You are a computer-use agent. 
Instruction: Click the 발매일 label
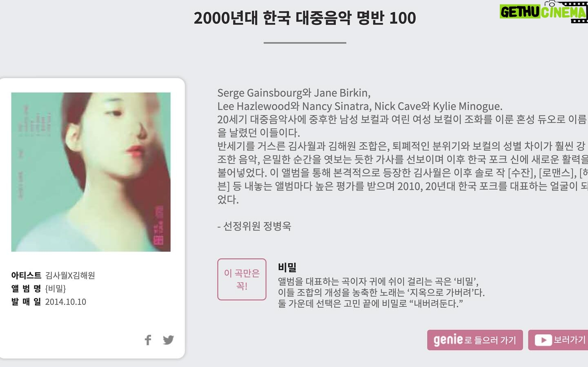(x=26, y=302)
